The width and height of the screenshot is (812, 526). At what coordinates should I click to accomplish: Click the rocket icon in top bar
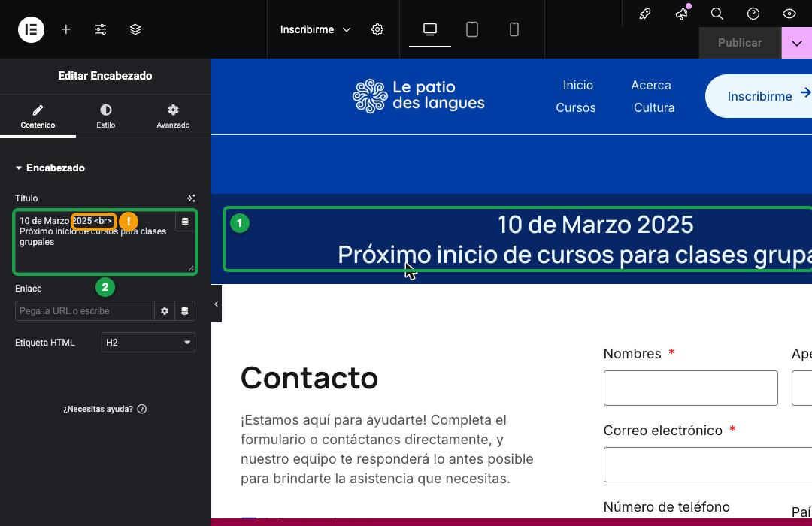point(645,14)
